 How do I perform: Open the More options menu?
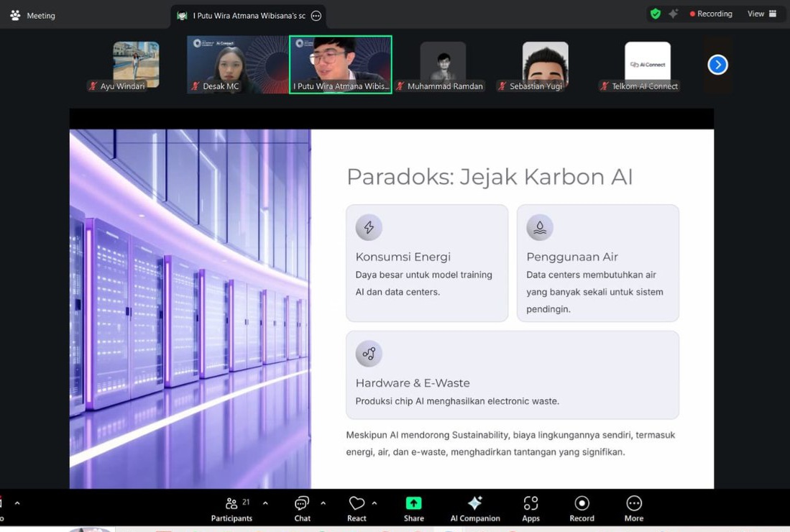[634, 509]
